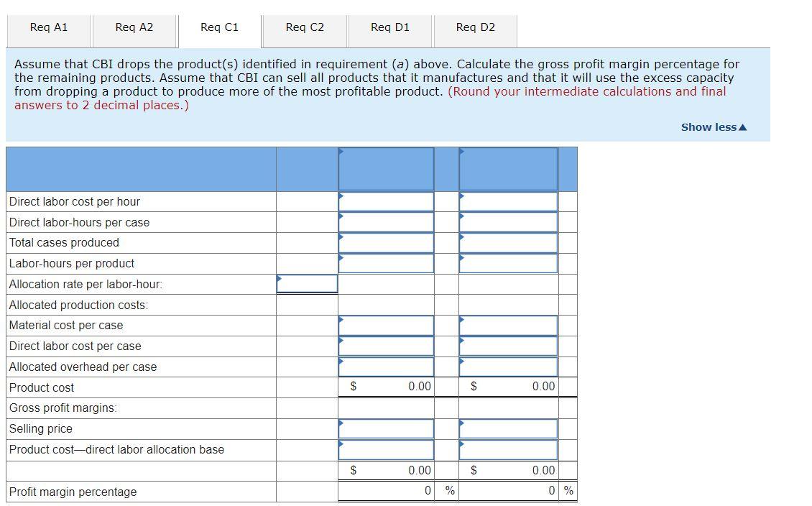This screenshot has width=812, height=506.
Task: Switch to the Req D1 tab
Action: (389, 27)
